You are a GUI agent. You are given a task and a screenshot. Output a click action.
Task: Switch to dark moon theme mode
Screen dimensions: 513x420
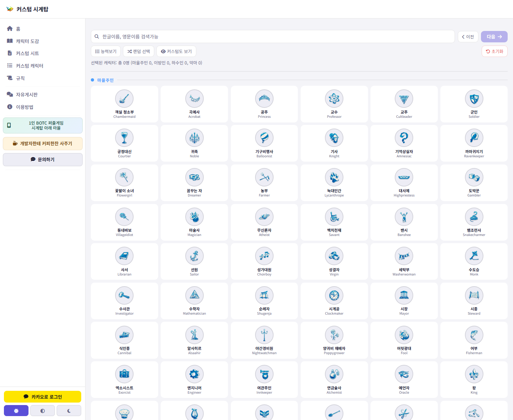pos(69,411)
